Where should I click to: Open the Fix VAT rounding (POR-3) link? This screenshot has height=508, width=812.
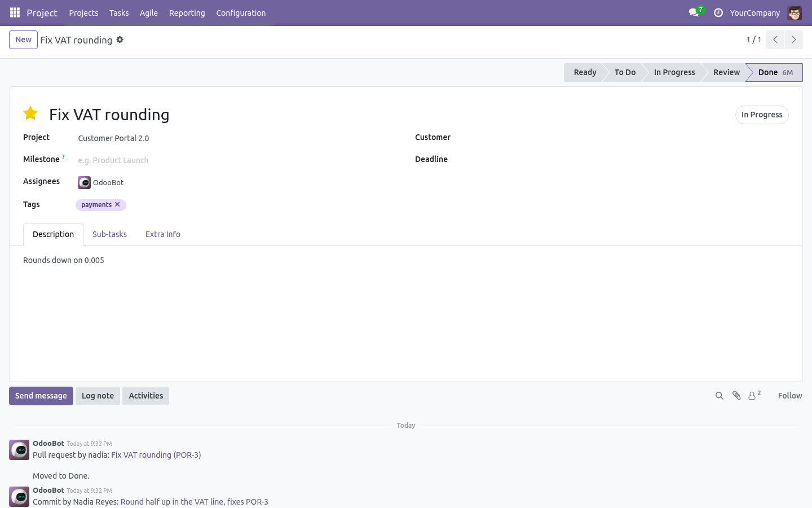(156, 455)
